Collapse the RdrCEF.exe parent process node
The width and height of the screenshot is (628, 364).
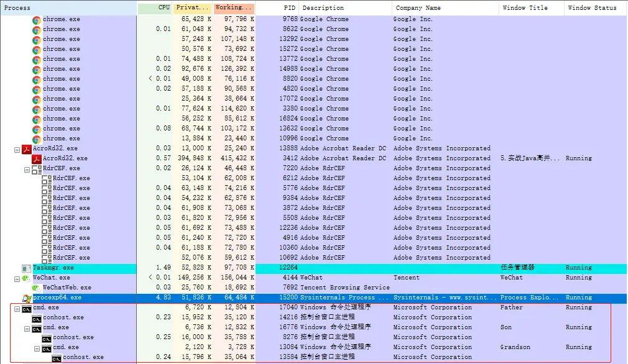pyautogui.click(x=27, y=170)
